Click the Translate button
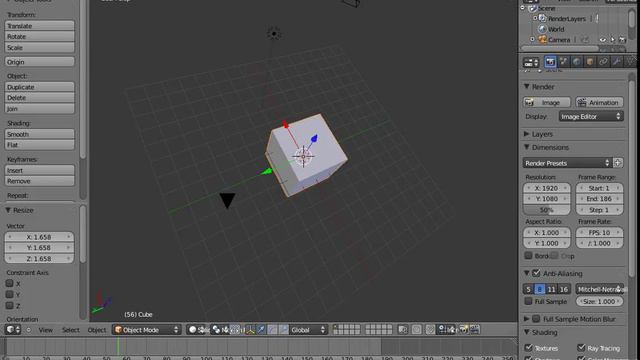This screenshot has width=640, height=360. pos(40,26)
